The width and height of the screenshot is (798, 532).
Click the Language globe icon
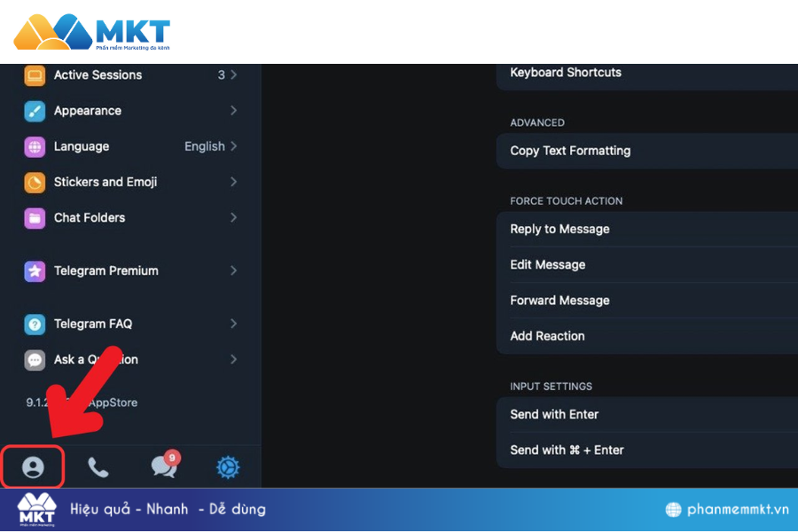pos(35,146)
